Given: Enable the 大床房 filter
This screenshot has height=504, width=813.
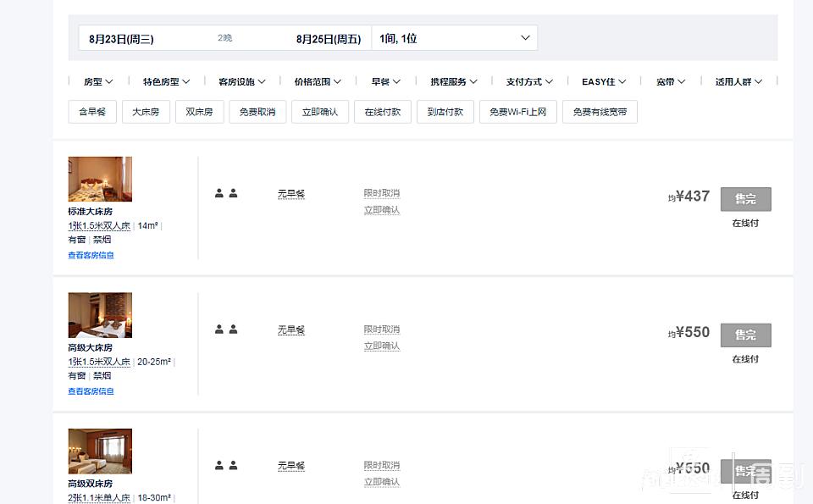Looking at the screenshot, I should tap(146, 111).
